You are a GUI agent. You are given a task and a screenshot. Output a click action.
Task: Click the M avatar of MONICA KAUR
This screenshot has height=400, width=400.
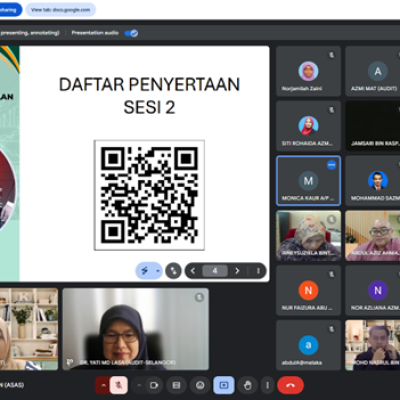coord(308,181)
